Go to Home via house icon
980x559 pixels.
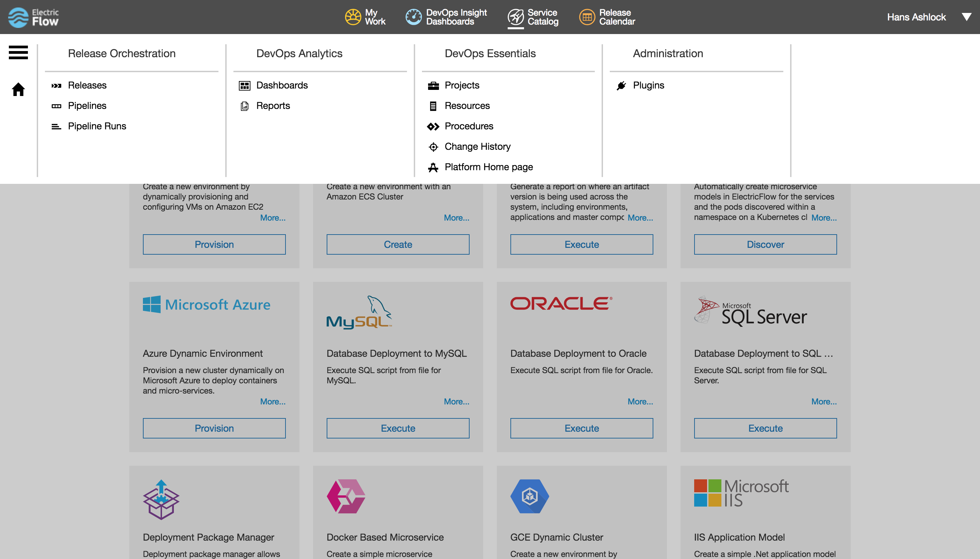(18, 89)
